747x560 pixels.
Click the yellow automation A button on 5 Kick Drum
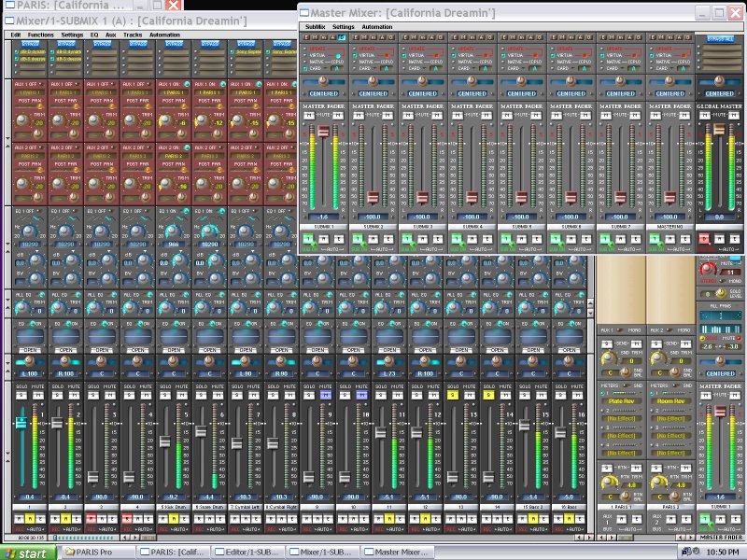tap(174, 519)
